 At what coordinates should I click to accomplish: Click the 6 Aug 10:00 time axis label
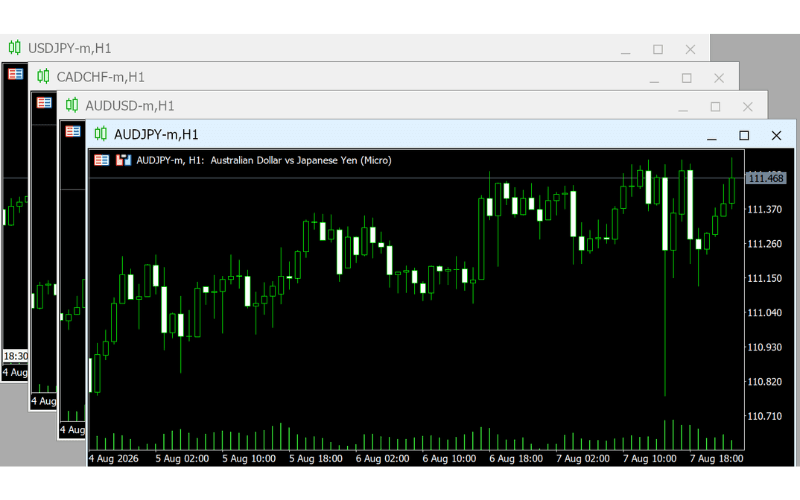[x=449, y=459]
